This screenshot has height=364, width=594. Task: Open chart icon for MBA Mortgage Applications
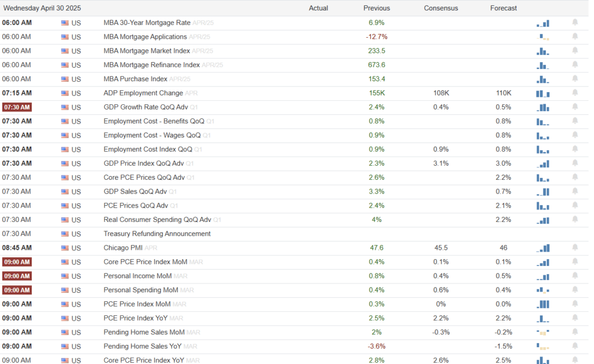click(x=544, y=37)
